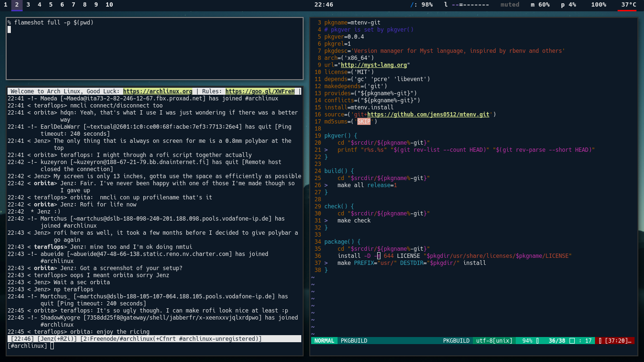Click the root filesystem 98% indicator

[x=421, y=5]
